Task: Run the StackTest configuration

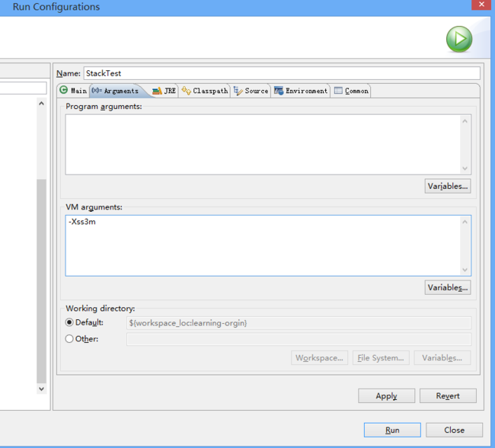Action: coord(392,430)
